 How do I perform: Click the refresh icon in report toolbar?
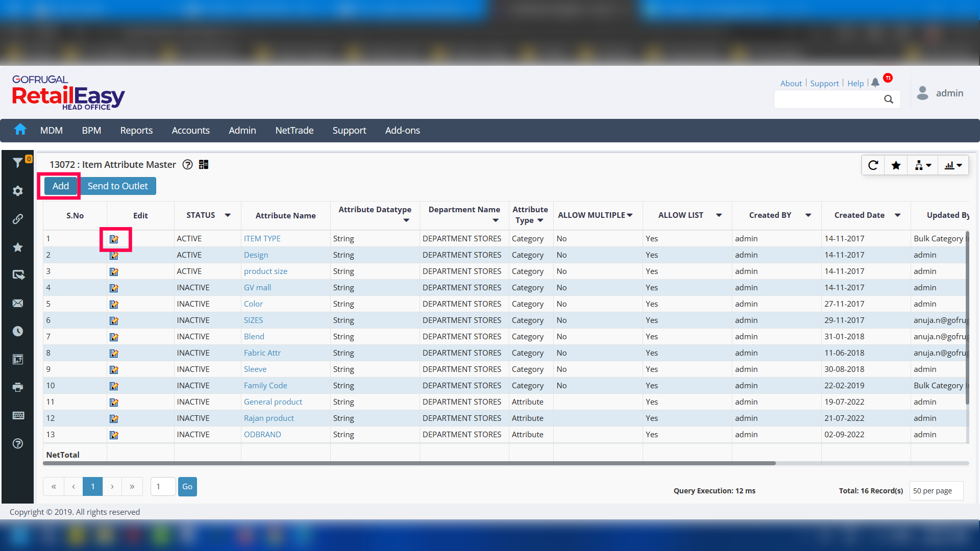click(x=873, y=165)
